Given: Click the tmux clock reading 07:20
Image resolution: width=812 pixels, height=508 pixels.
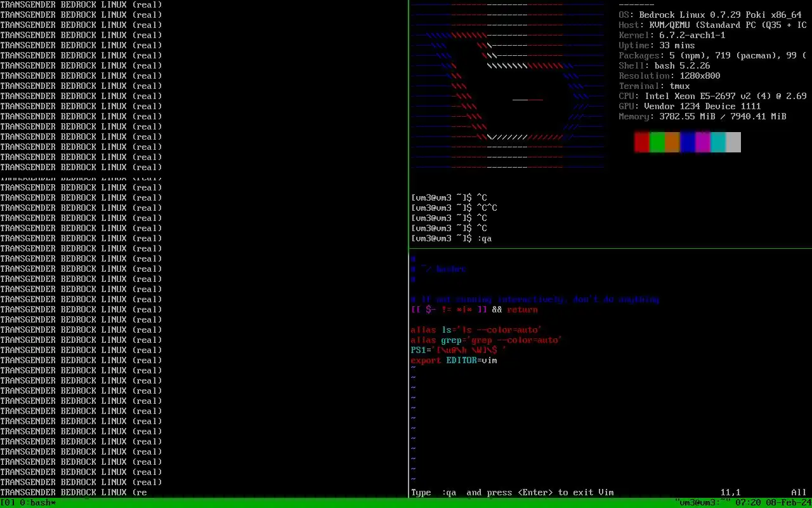Looking at the screenshot, I should tap(749, 503).
